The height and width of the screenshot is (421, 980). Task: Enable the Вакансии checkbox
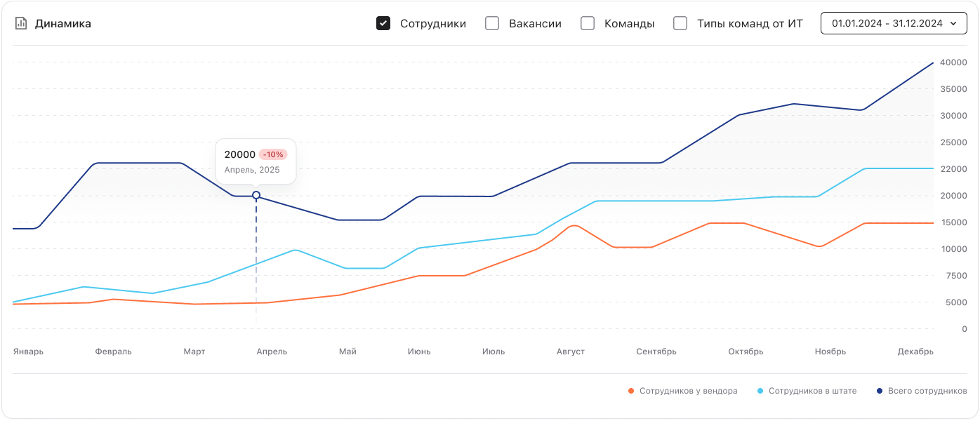493,23
